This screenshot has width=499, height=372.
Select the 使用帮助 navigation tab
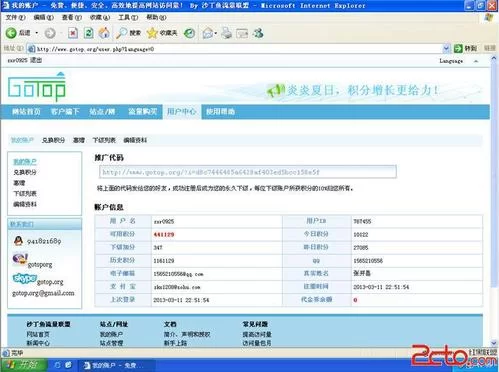(x=220, y=112)
